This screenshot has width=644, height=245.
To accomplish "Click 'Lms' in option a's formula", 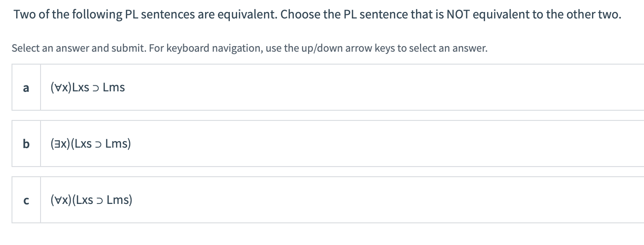I will pyautogui.click(x=114, y=87).
